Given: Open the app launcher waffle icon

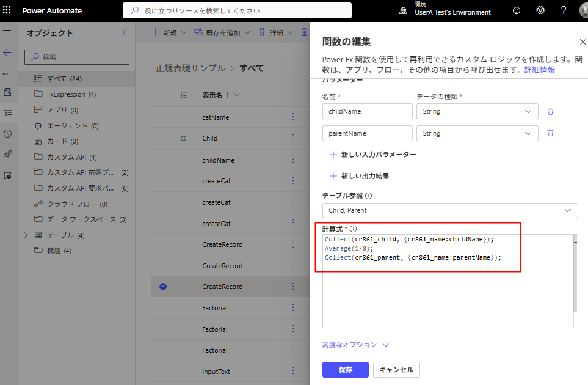Looking at the screenshot, I should (7, 10).
